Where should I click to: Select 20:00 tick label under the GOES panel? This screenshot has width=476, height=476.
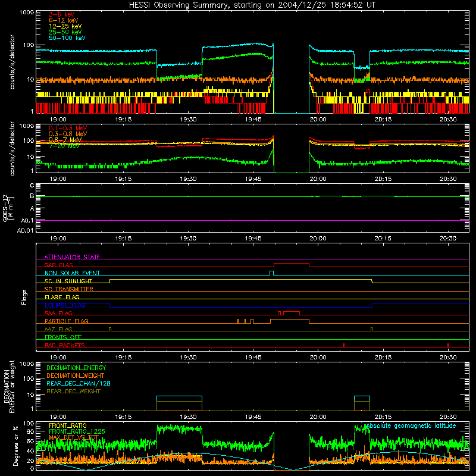click(318, 239)
